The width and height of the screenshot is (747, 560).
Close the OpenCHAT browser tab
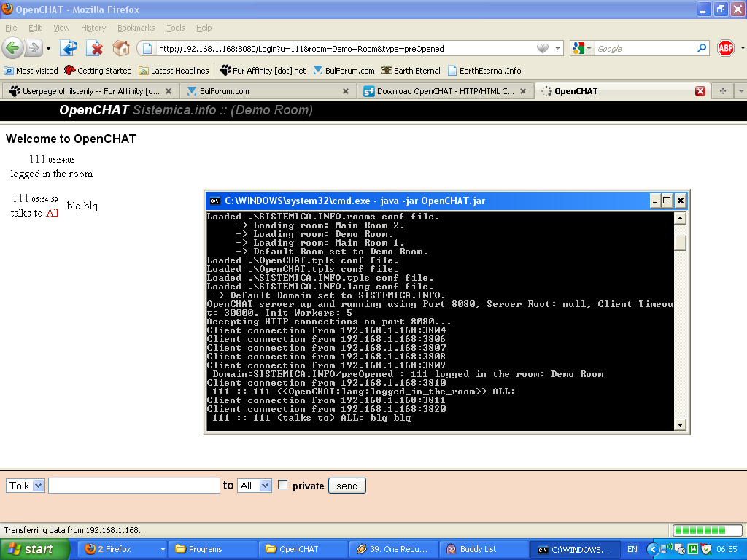(x=700, y=91)
